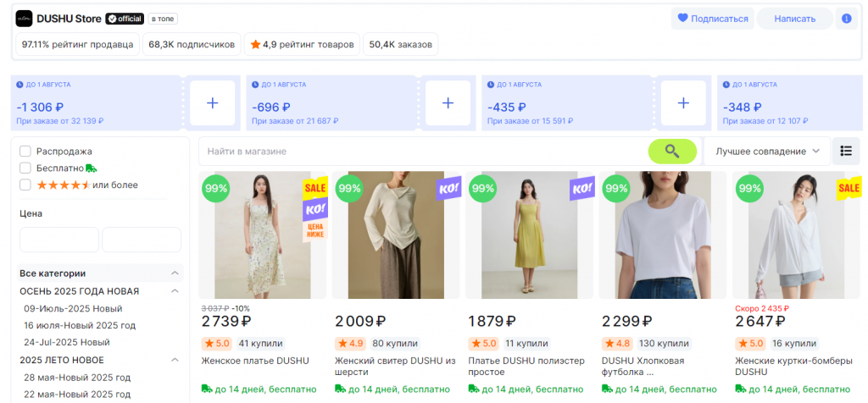The height and width of the screenshot is (403, 868).
Task: Click the 2 739 ₽ price
Action: coord(226,321)
